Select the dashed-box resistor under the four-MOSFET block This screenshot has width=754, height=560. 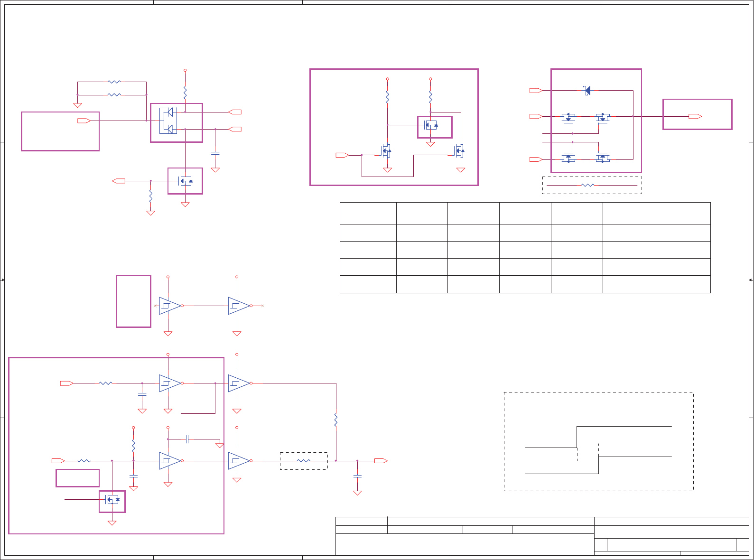click(x=587, y=185)
